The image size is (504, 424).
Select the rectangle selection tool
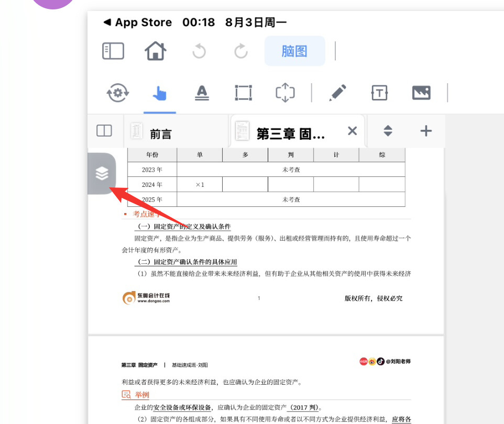coord(243,93)
